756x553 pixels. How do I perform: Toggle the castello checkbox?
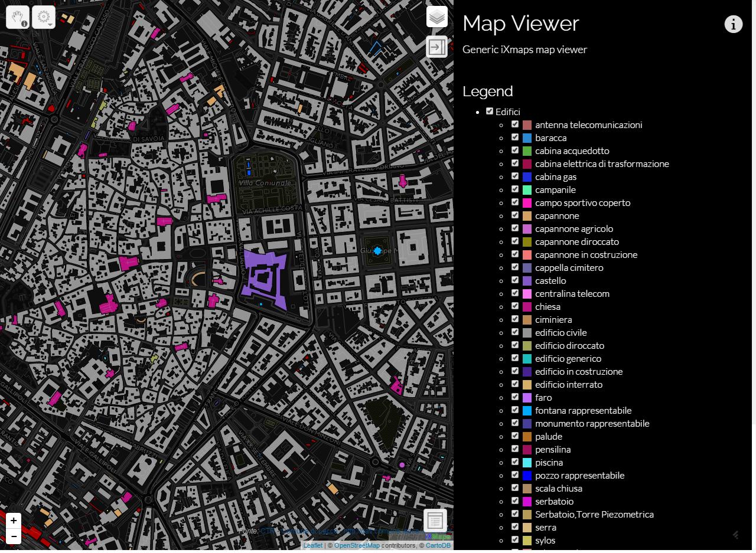point(515,280)
